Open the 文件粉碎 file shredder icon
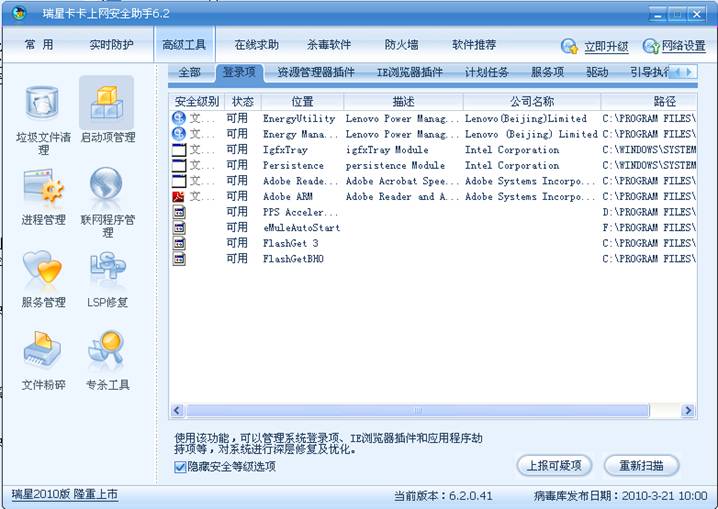This screenshot has height=509, width=718. point(42,349)
